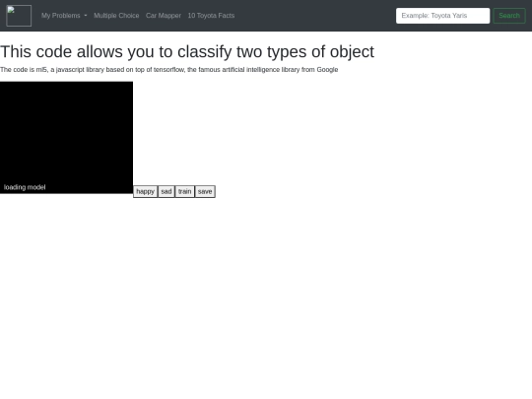Open the My Problems dropdown menu
532x399 pixels.
click(x=64, y=16)
